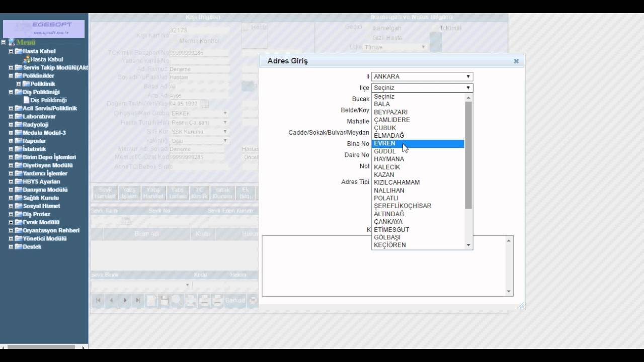Open the Diş Polikliniği child page link
644x362 pixels.
click(x=48, y=100)
